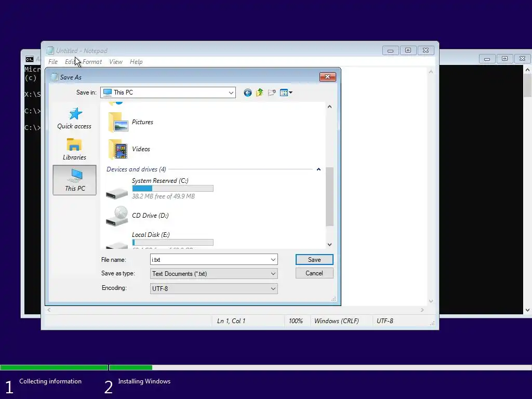Go up one folder level icon
Screen dimensions: 532x399
point(260,92)
